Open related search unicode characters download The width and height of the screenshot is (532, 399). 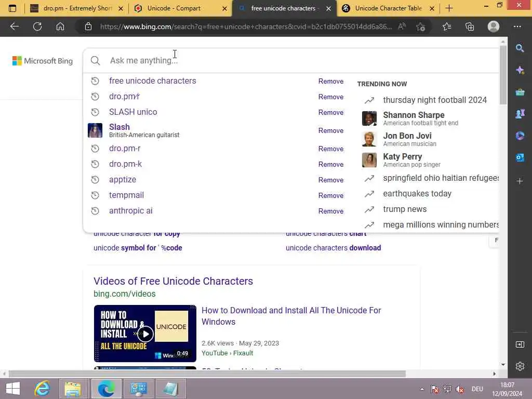tap(333, 248)
